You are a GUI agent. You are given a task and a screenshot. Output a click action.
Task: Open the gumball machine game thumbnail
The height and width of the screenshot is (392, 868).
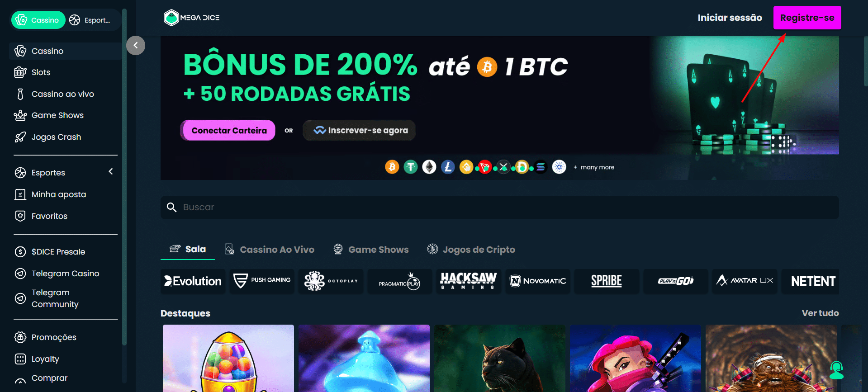pos(228,358)
